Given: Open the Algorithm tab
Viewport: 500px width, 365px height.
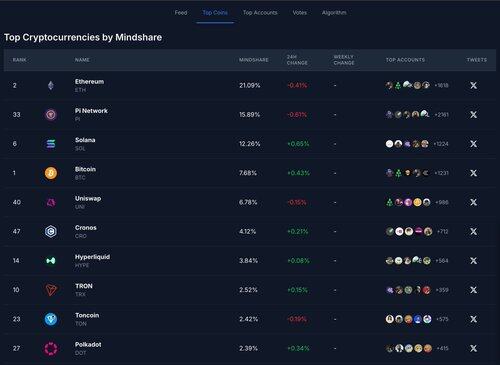Looking at the screenshot, I should coord(334,13).
